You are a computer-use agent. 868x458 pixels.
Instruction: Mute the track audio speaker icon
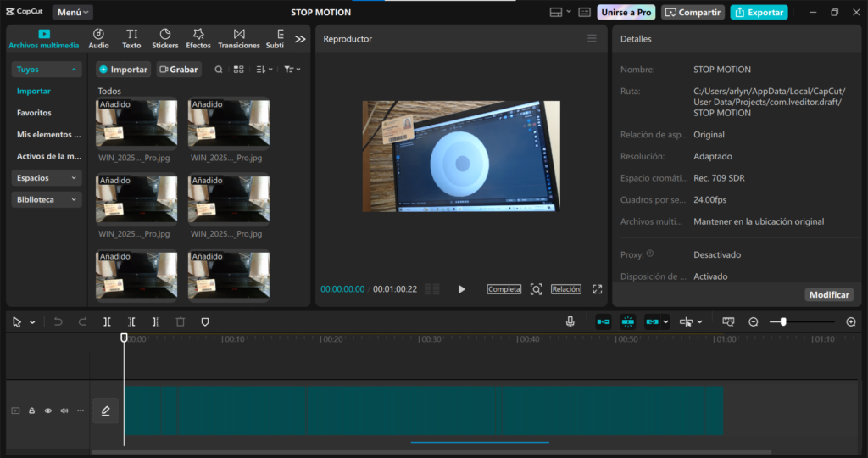64,411
